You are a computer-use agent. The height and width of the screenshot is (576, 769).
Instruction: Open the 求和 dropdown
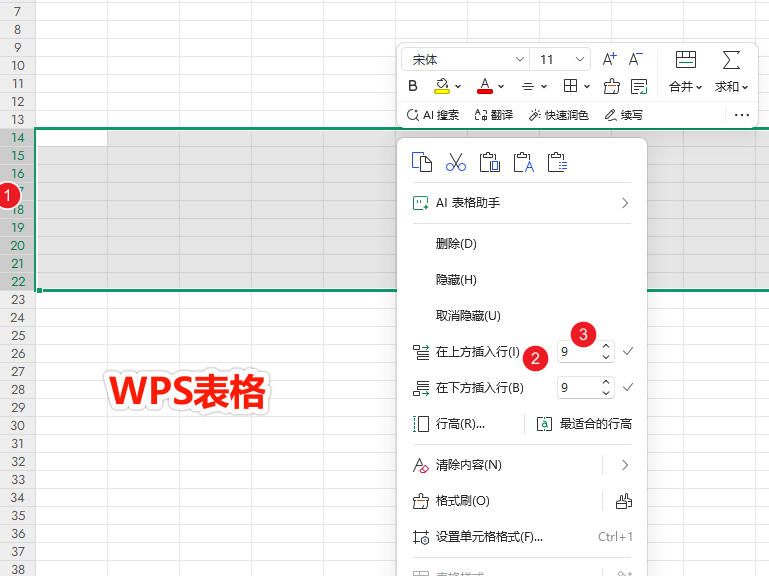coord(731,87)
